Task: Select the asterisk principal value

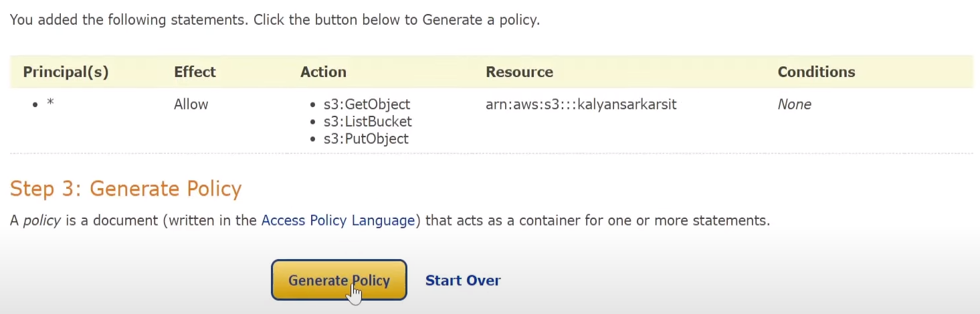Action: (x=50, y=104)
